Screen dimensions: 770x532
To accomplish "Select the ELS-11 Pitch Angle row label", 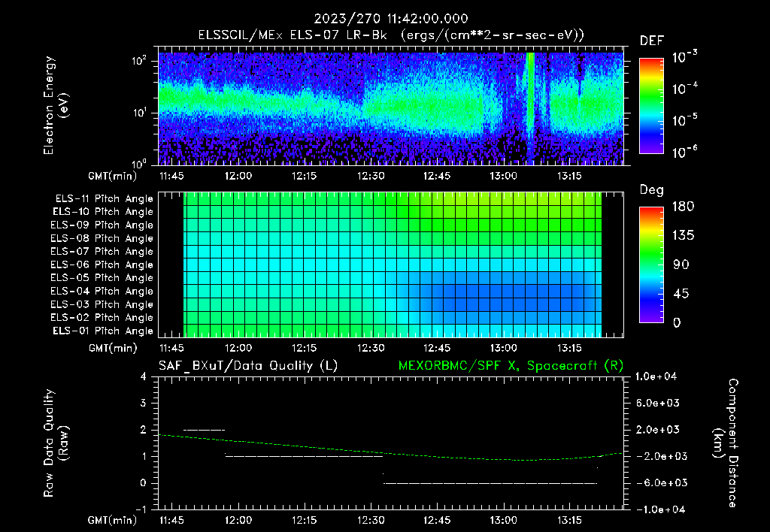I will 104,199.
